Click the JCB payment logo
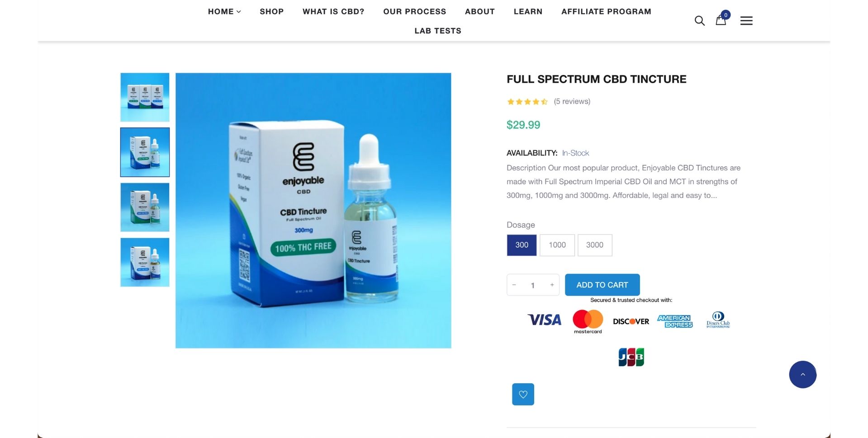The image size is (868, 438). pyautogui.click(x=631, y=357)
